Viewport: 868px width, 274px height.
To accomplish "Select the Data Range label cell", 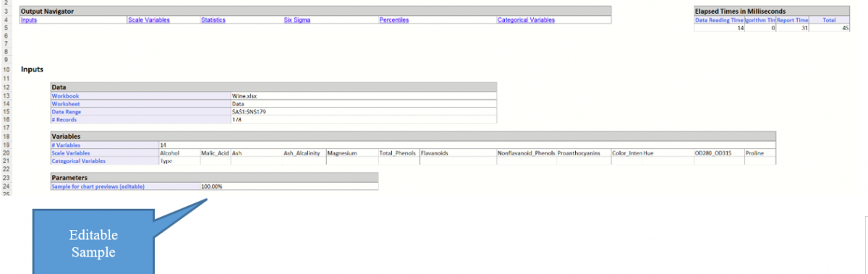I will click(140, 112).
